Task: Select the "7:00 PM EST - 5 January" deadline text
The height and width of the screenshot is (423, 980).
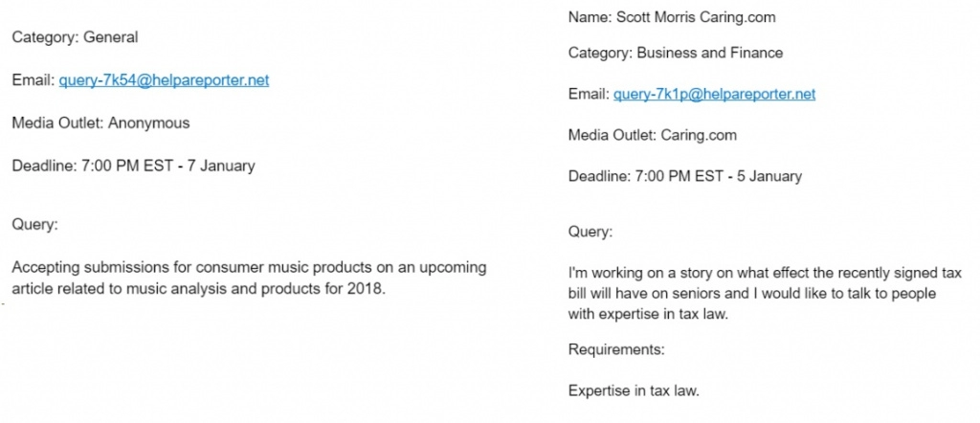Action: coord(720,177)
